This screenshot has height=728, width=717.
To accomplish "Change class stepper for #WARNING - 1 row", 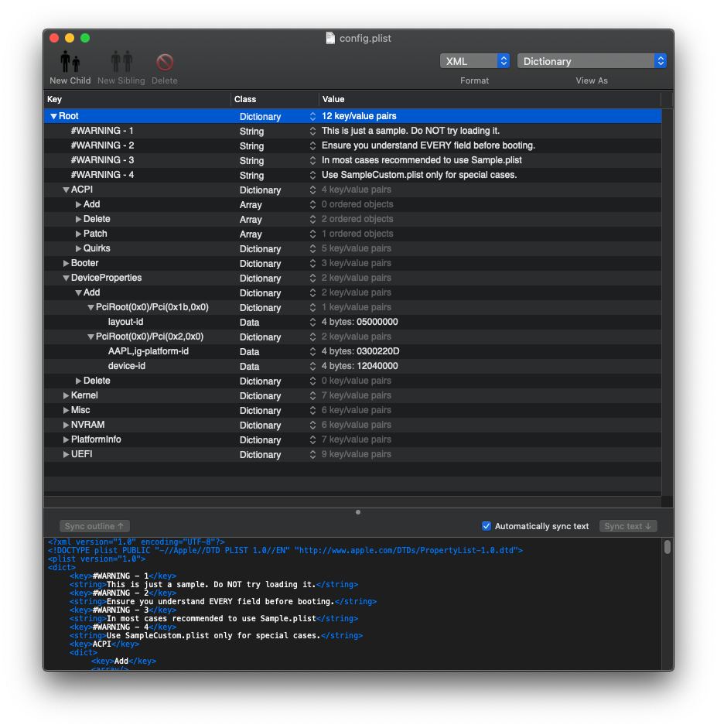I will pos(312,131).
